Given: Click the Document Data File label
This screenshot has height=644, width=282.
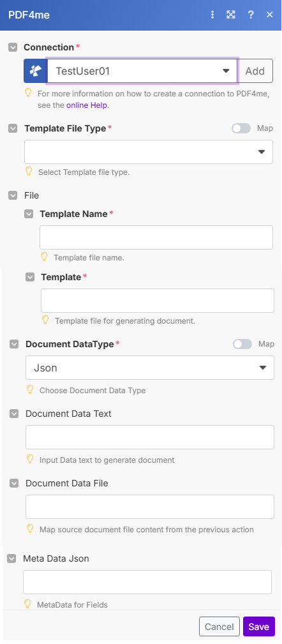Looking at the screenshot, I should (x=67, y=483).
